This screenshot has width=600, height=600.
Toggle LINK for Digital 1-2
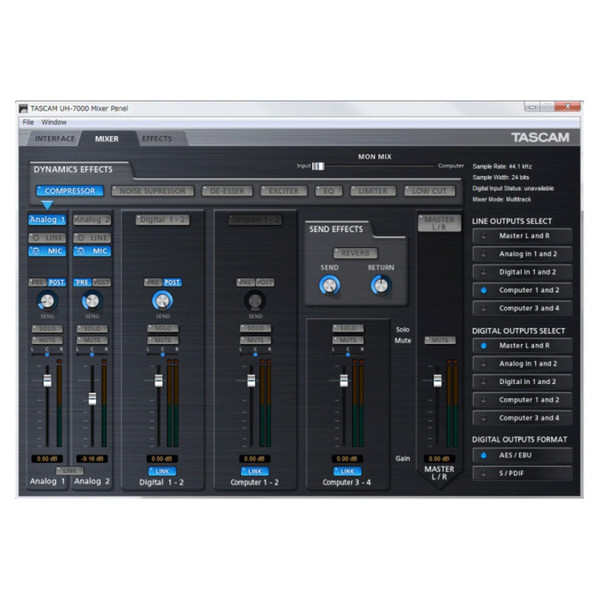click(x=163, y=471)
